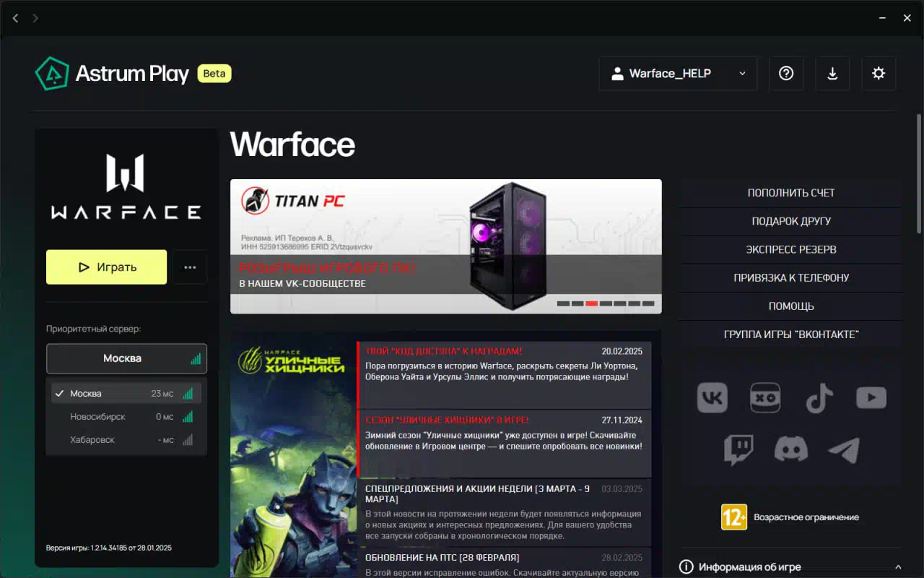Click the info icon beside Информация об игре
This screenshot has width=924, height=578.
tap(687, 567)
